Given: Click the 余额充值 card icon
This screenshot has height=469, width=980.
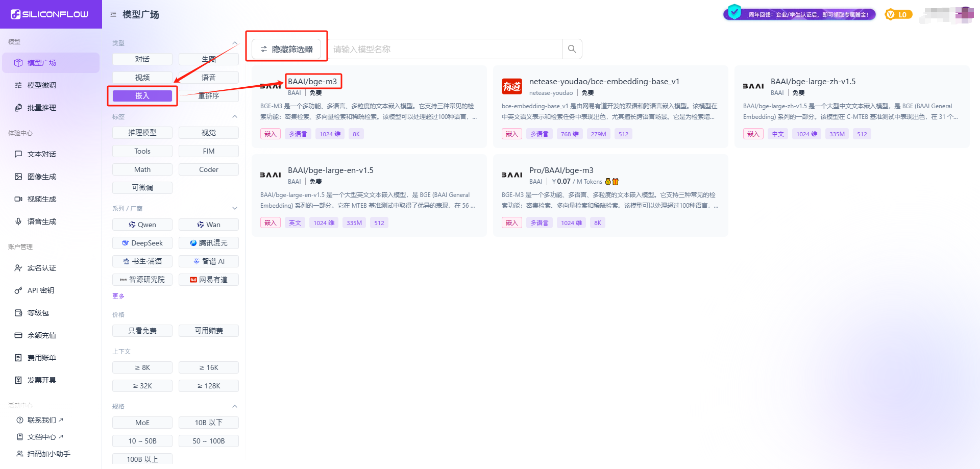Looking at the screenshot, I should [18, 335].
